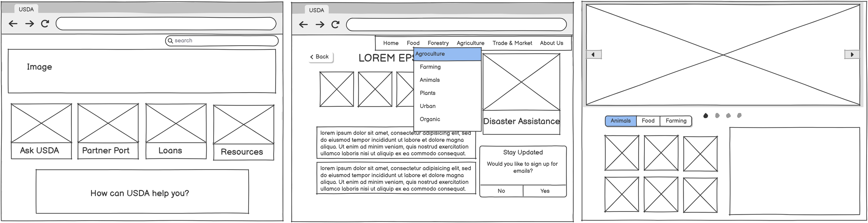
Task: Click the How can USDA help you box
Action: click(142, 191)
